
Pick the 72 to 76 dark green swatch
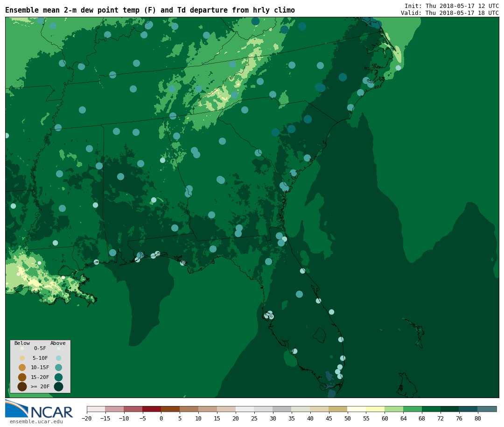point(450,409)
